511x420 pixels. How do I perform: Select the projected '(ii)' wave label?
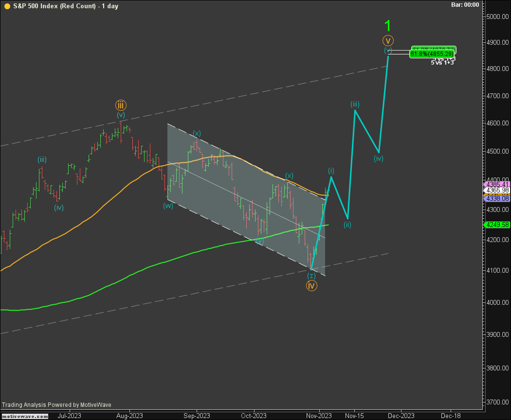pos(347,224)
